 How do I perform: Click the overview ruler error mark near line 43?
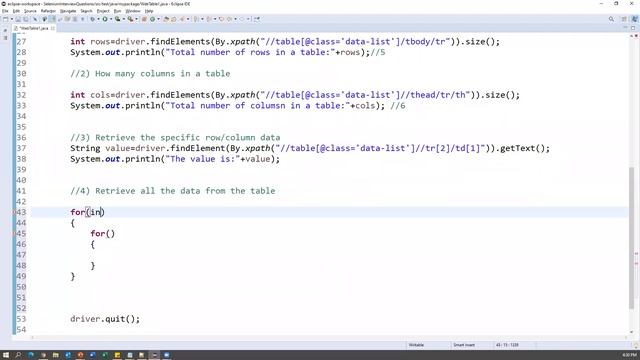pyautogui.click(x=636, y=254)
